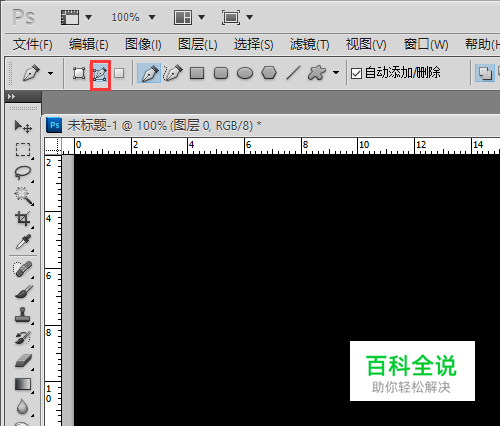Image resolution: width=500 pixels, height=426 pixels.
Task: Select the Blur tool
Action: [22, 407]
